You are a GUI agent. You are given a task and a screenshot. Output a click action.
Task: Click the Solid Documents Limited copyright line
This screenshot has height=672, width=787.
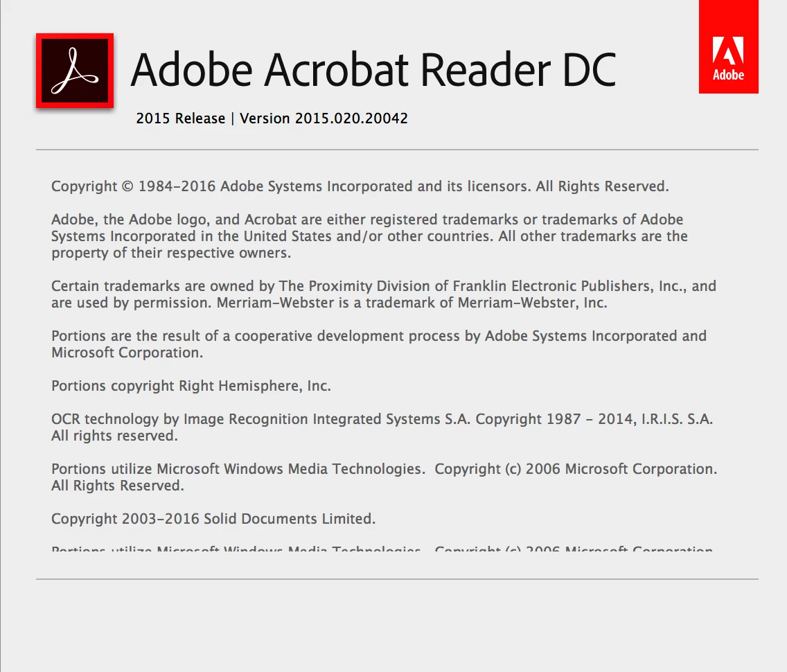213,518
